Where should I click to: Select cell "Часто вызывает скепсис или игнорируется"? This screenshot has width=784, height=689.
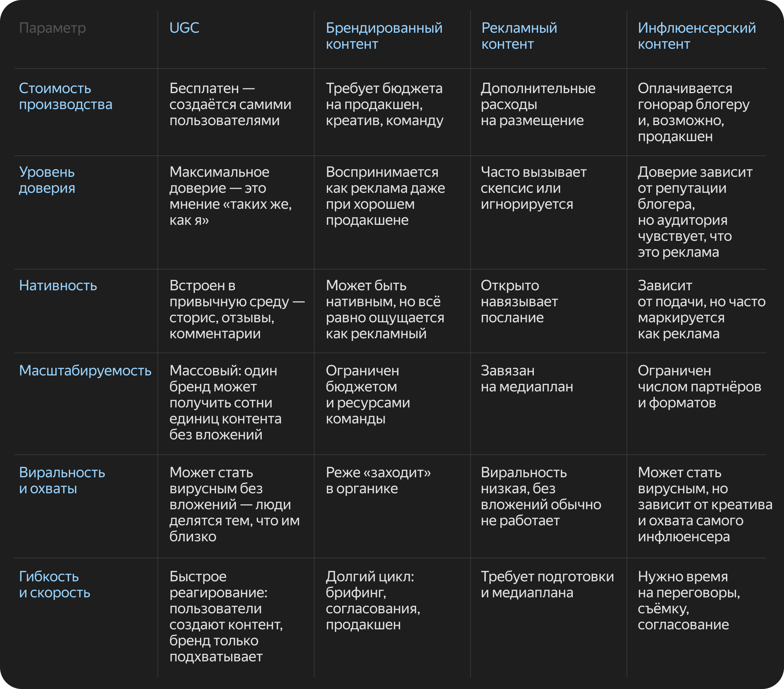pyautogui.click(x=533, y=188)
